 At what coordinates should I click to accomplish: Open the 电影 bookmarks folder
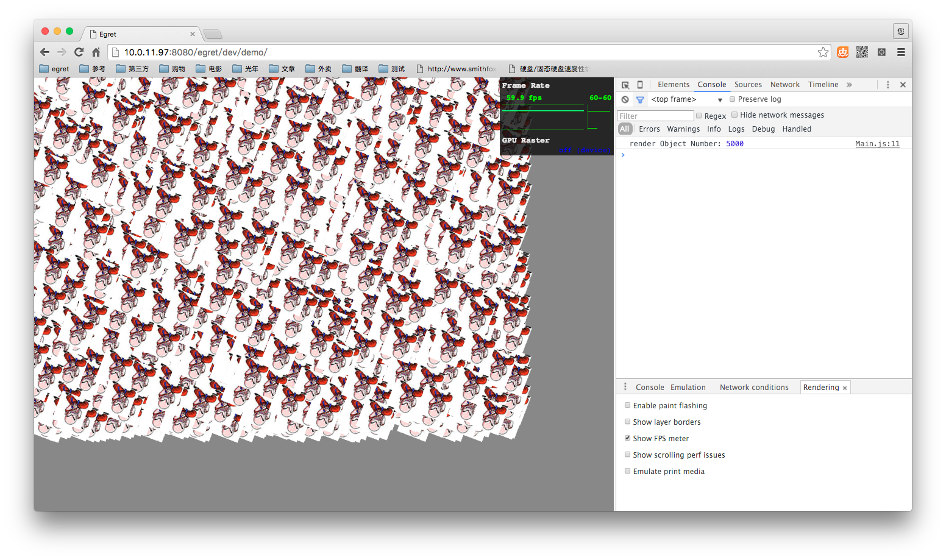coord(209,69)
